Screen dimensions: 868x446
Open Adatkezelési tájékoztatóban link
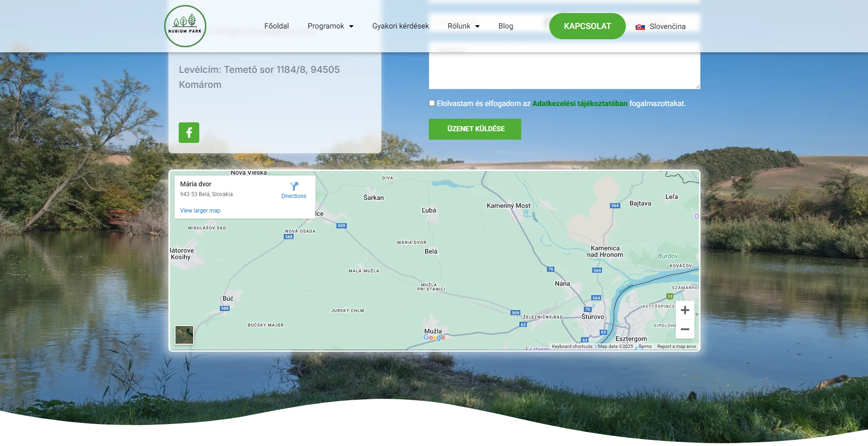[x=580, y=104]
